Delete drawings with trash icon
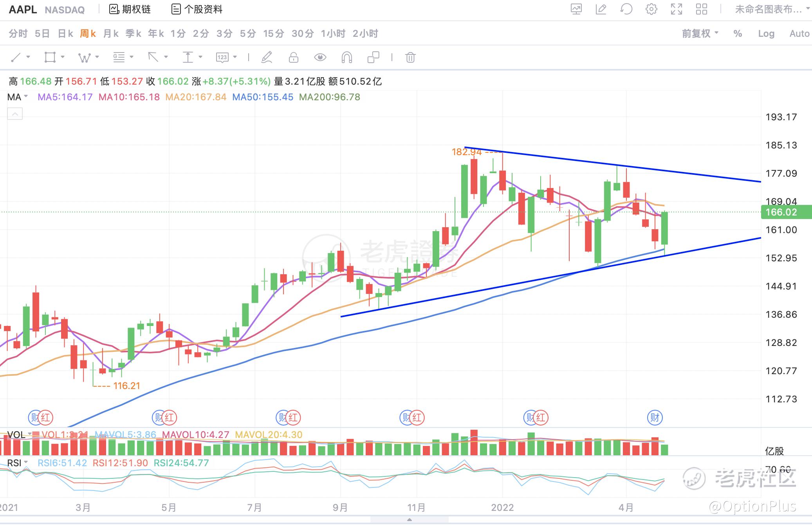This screenshot has height=525, width=812. coord(410,58)
